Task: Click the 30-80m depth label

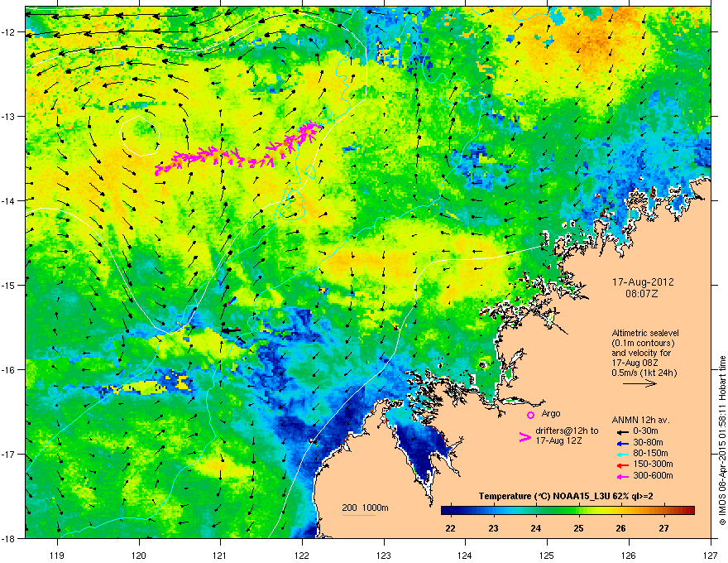Action: coord(648,443)
